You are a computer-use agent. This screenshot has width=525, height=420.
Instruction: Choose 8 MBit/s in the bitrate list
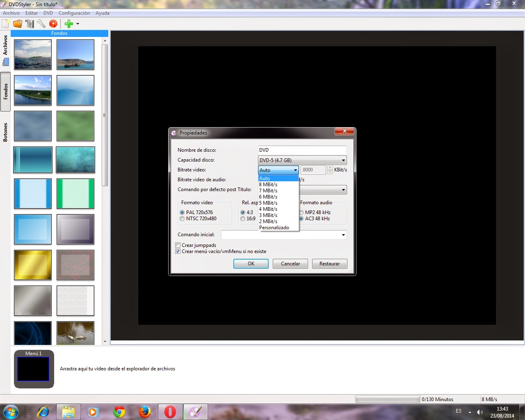point(278,185)
